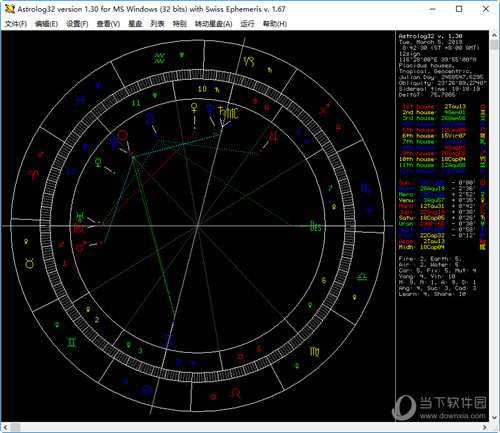Click the horizontal scrollbar thumb

(x=15, y=427)
